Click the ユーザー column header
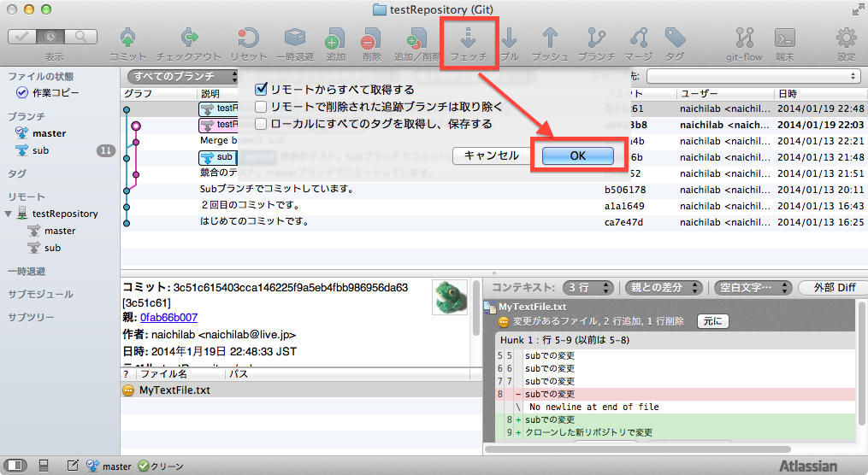Screen dimensions: 868x475 pyautogui.click(x=724, y=93)
